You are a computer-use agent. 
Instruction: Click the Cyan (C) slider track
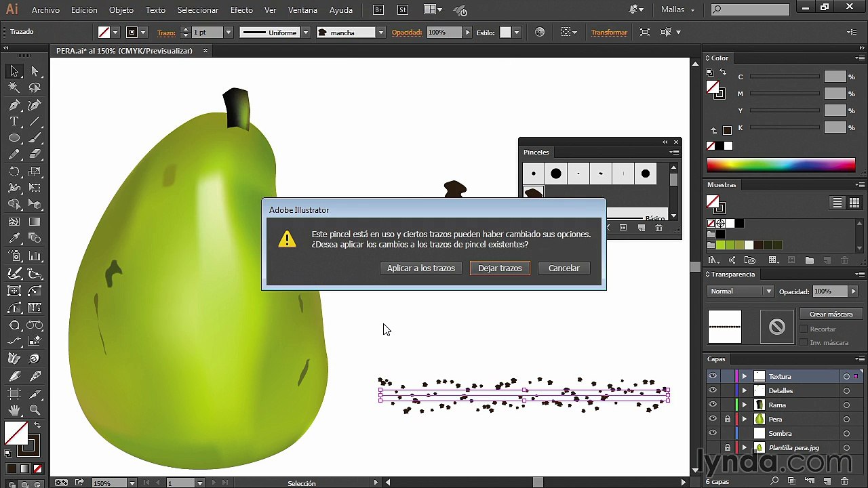pyautogui.click(x=785, y=77)
